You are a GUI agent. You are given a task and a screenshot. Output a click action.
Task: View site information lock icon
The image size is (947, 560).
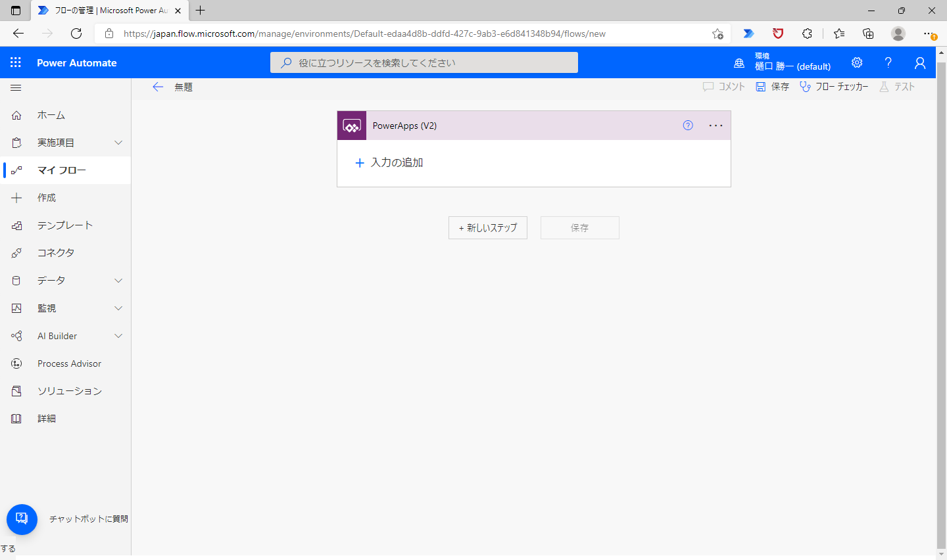(109, 34)
